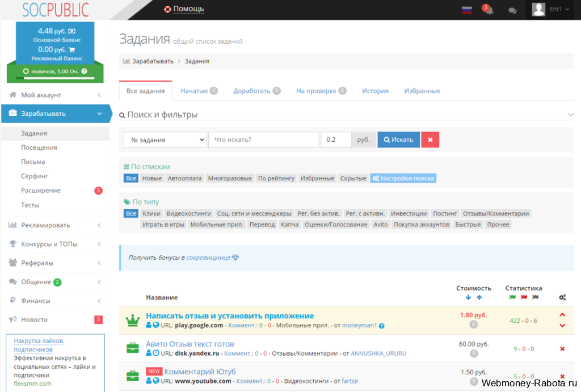Click the Помощь lifebuoy icon
This screenshot has width=581, height=392.
click(x=167, y=9)
